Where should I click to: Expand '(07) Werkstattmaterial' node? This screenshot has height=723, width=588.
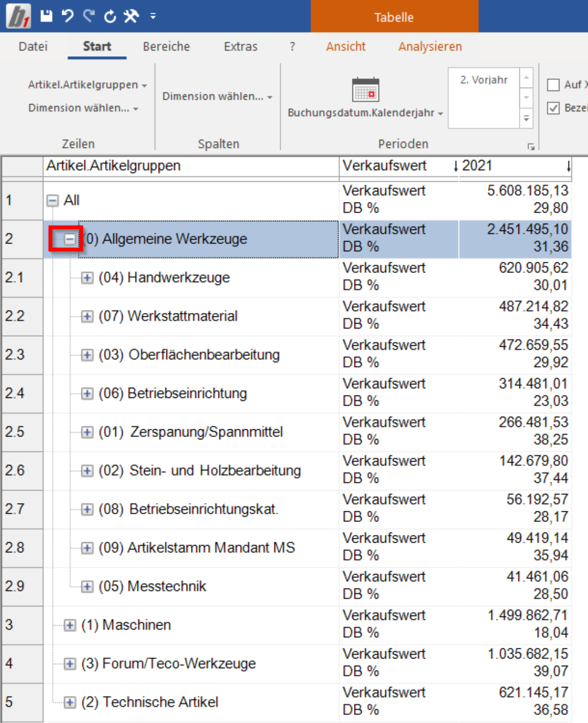pyautogui.click(x=87, y=316)
